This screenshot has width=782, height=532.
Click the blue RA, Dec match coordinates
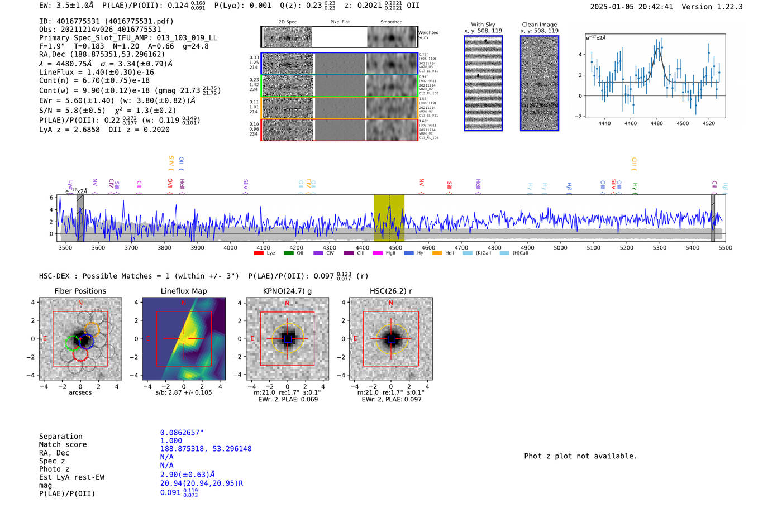tap(206, 449)
